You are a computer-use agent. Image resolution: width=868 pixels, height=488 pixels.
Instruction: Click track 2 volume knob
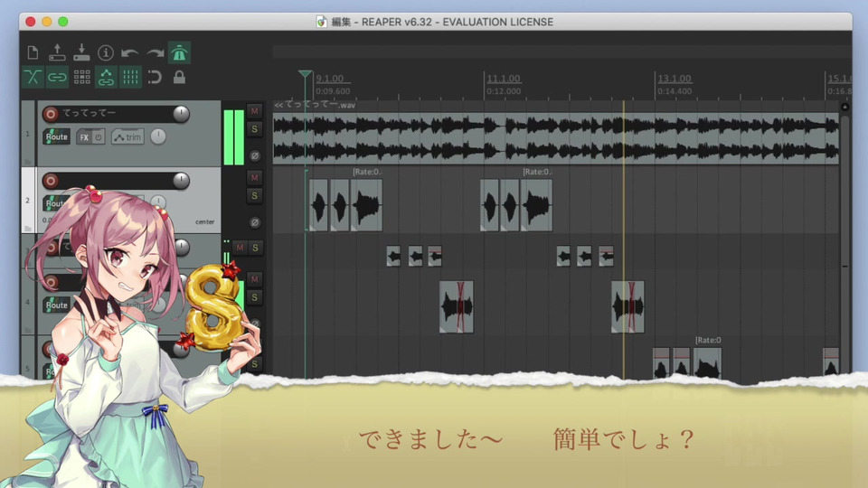coord(181,181)
